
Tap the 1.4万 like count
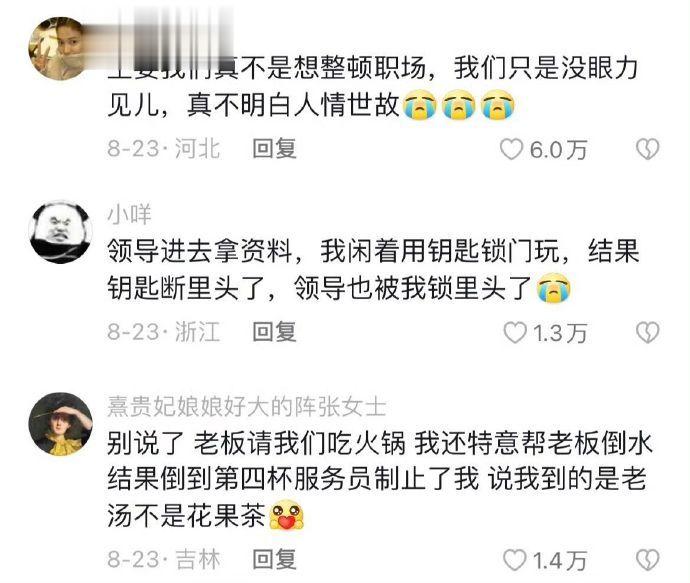[x=560, y=561]
